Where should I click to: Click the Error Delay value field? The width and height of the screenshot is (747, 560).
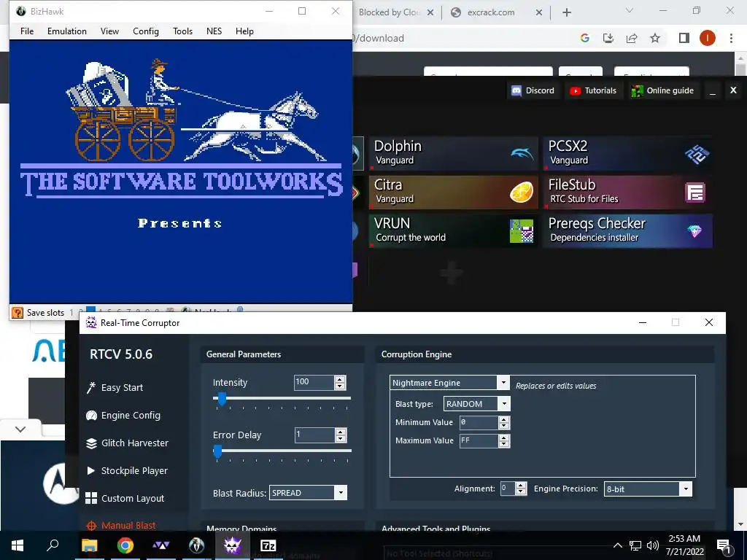click(x=314, y=435)
